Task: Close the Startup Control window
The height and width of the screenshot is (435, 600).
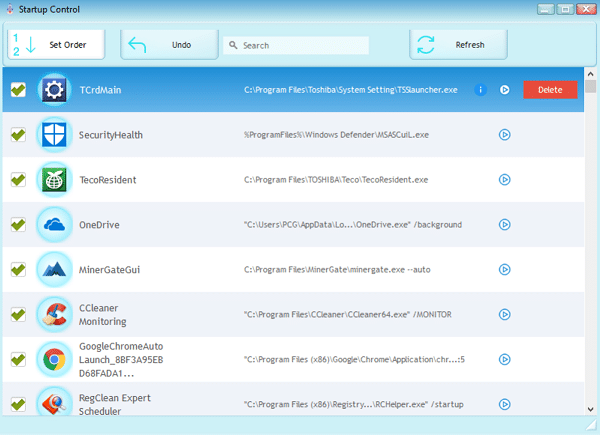Action: 586,9
